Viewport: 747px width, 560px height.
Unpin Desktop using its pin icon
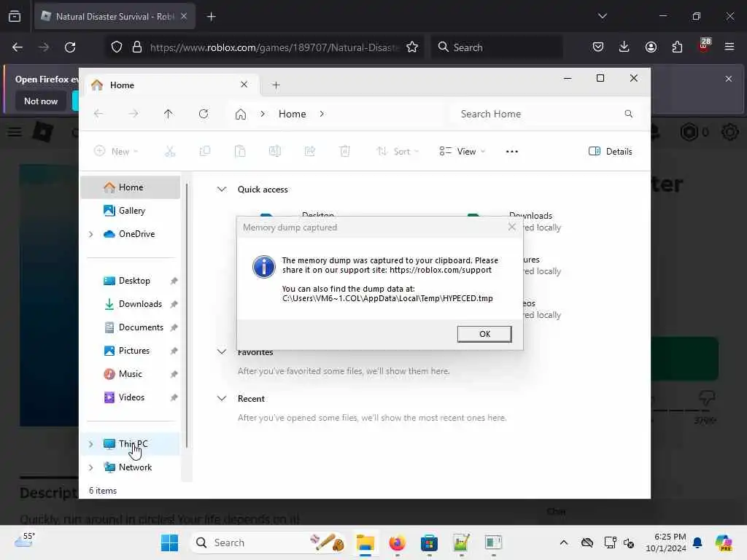click(x=174, y=281)
